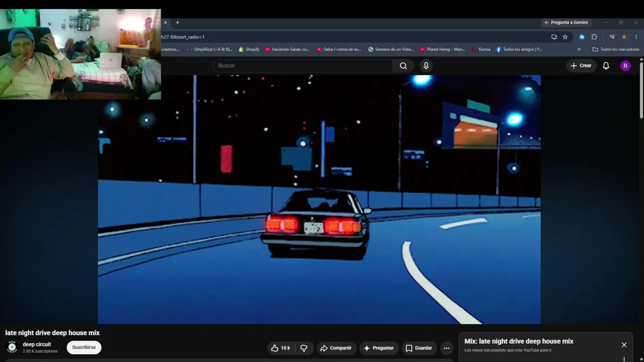Open YouTube notifications bell
The image size is (644, 362).
click(606, 65)
